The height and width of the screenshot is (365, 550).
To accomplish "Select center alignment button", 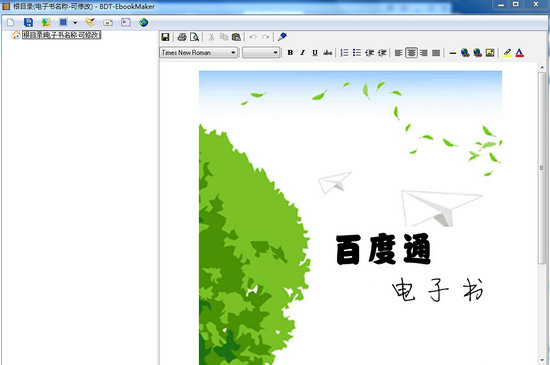I will 411,53.
